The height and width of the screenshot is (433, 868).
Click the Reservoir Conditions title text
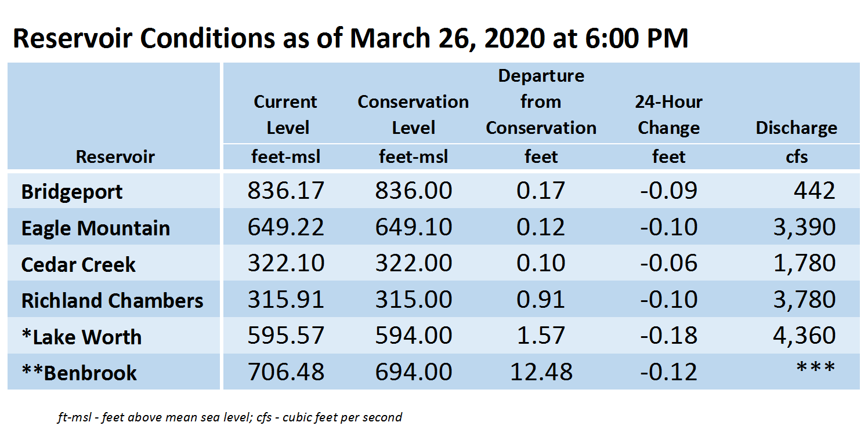[350, 38]
